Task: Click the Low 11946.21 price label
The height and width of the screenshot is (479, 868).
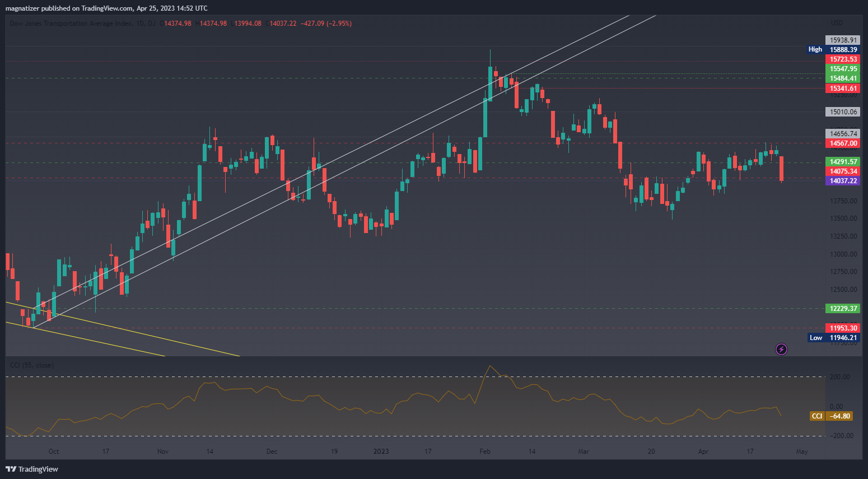Action: click(834, 338)
